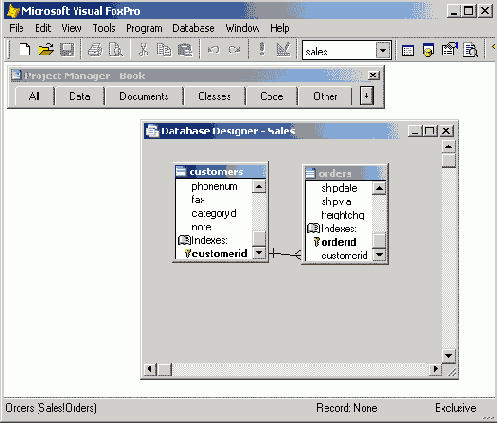This screenshot has width=497, height=423.
Task: Click Indexes book icon in orders table
Action: [313, 228]
